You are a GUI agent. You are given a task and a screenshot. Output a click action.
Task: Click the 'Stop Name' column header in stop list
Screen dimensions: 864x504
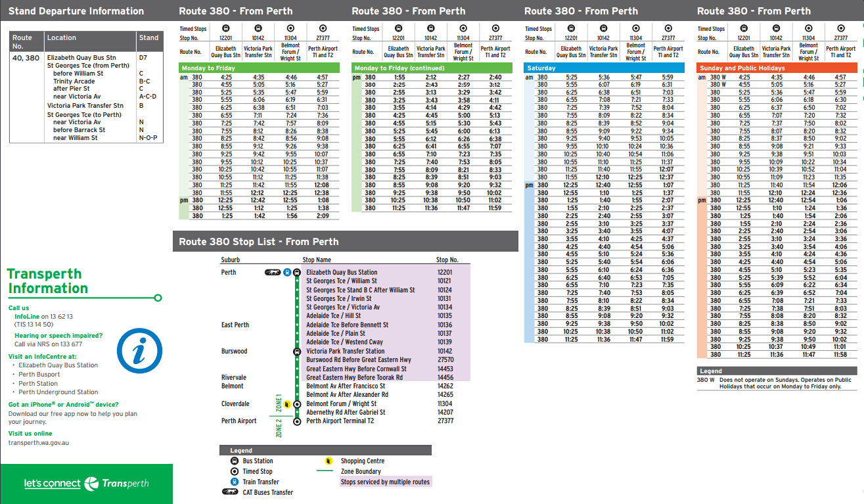(x=317, y=260)
